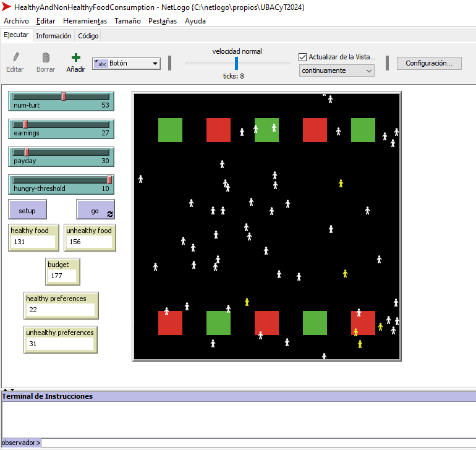Click the Editar pencil icon
The image size is (476, 450).
click(15, 57)
